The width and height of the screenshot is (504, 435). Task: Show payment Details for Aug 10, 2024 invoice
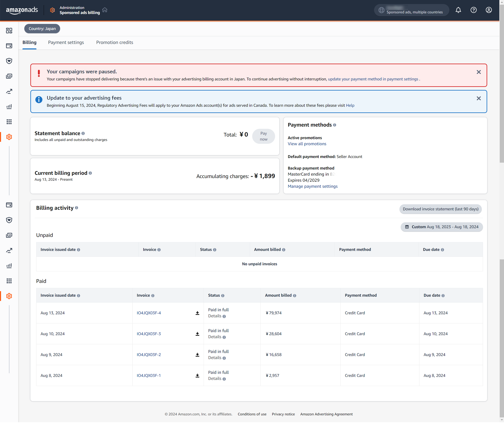point(217,337)
